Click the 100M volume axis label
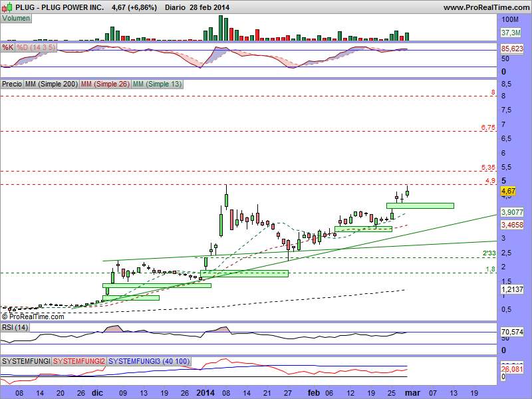532x399 pixels. [510, 19]
